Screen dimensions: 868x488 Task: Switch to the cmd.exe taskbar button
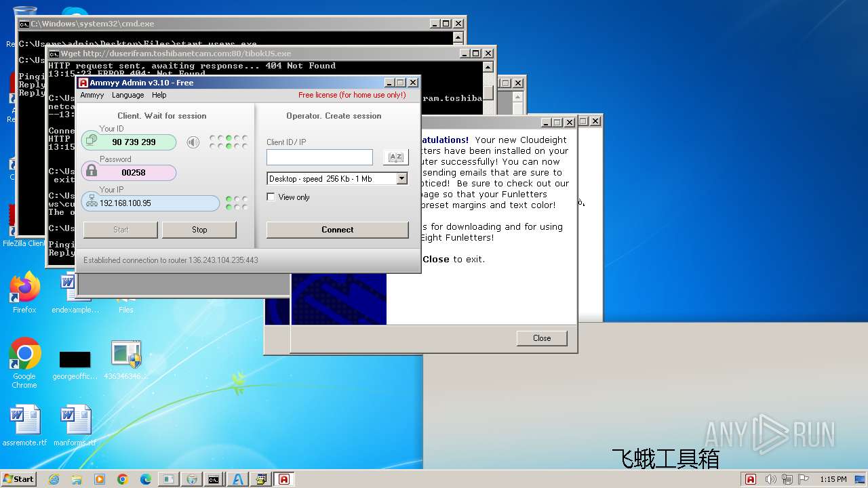pos(214,479)
